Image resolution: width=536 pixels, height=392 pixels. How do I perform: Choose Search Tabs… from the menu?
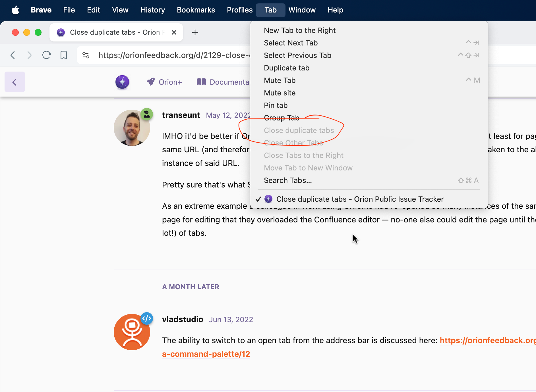tap(287, 180)
